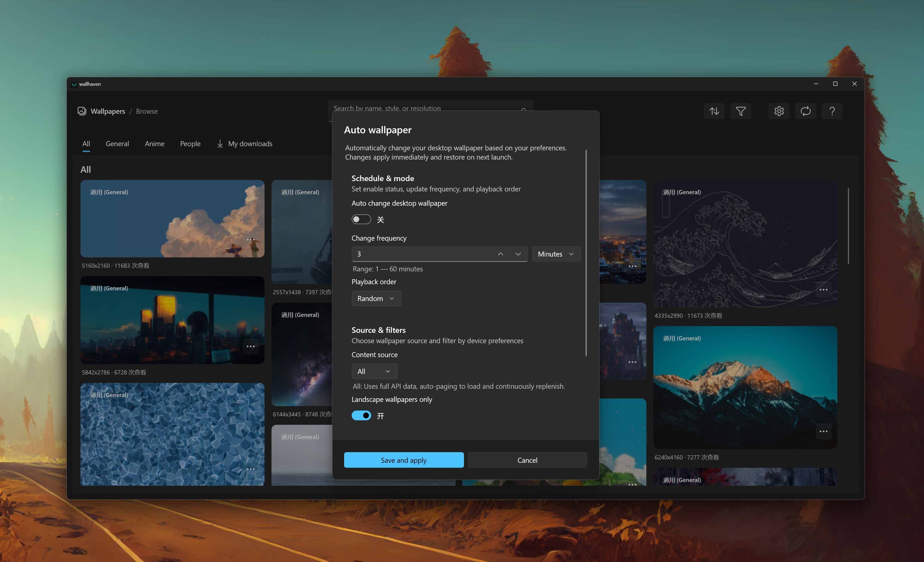
Task: Click Wallpapers breadcrumb link
Action: [x=108, y=111]
